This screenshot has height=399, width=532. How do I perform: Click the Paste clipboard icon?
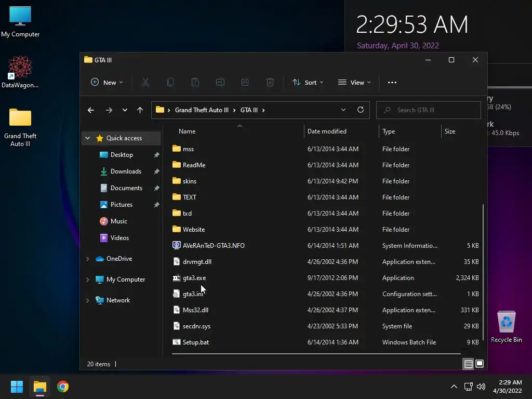pos(195,82)
